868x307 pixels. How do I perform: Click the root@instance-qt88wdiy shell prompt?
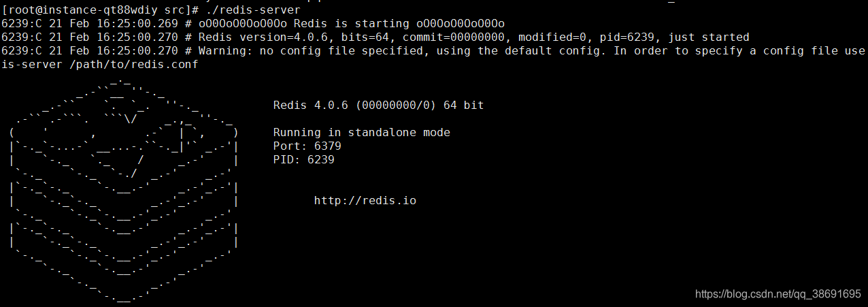click(x=100, y=10)
